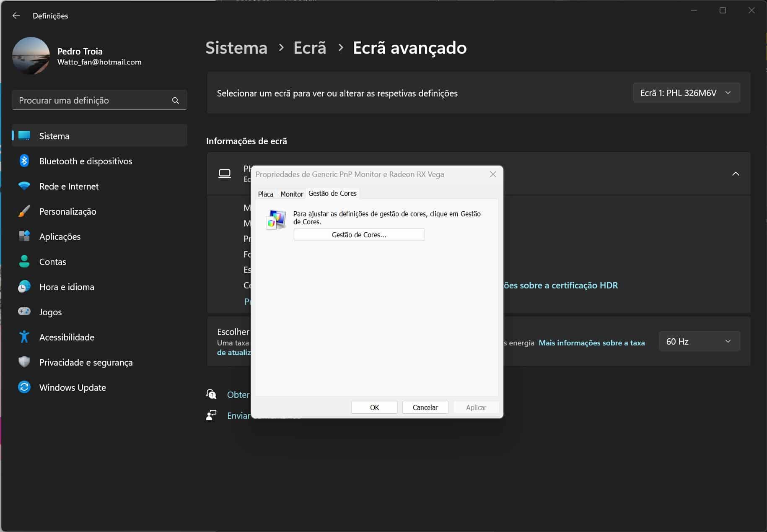Collapse the display information section chevron
This screenshot has width=767, height=532.
tap(736, 174)
